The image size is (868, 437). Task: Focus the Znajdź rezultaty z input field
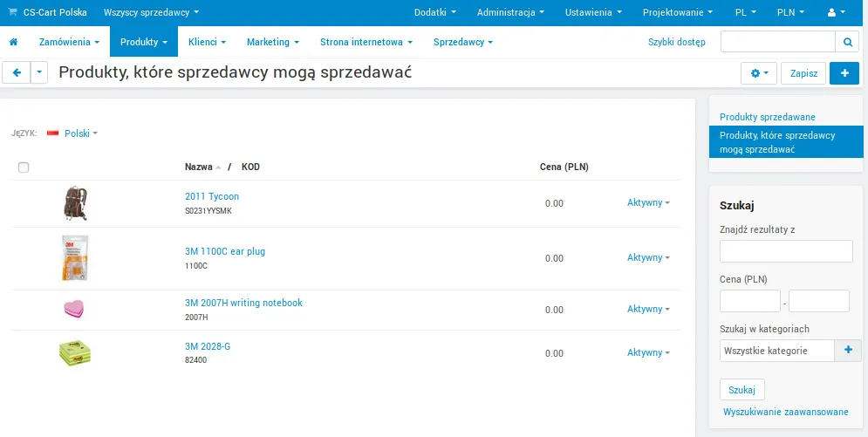786,251
